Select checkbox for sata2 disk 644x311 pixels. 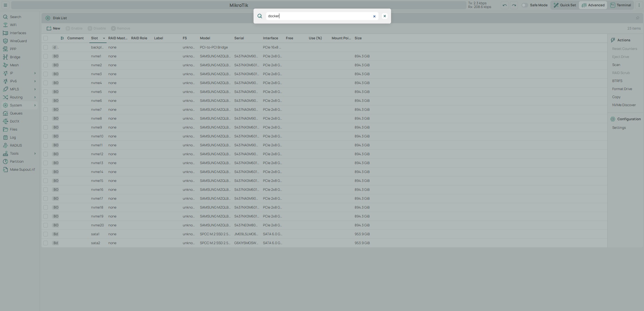[46, 243]
